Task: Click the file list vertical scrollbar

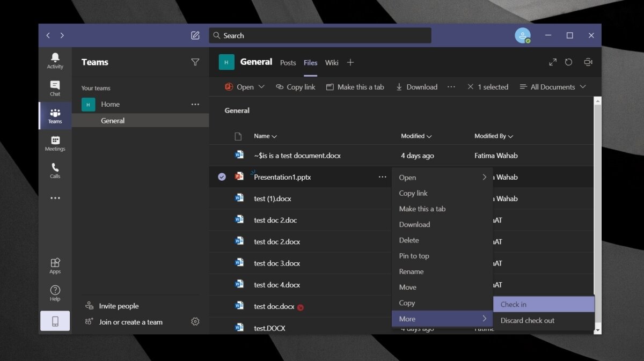Action: tap(598, 216)
